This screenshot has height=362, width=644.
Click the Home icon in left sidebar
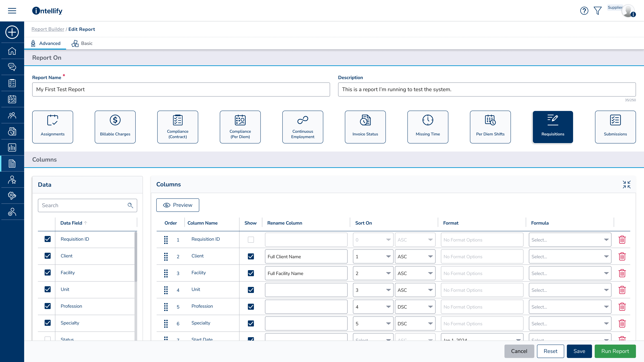coord(12,51)
